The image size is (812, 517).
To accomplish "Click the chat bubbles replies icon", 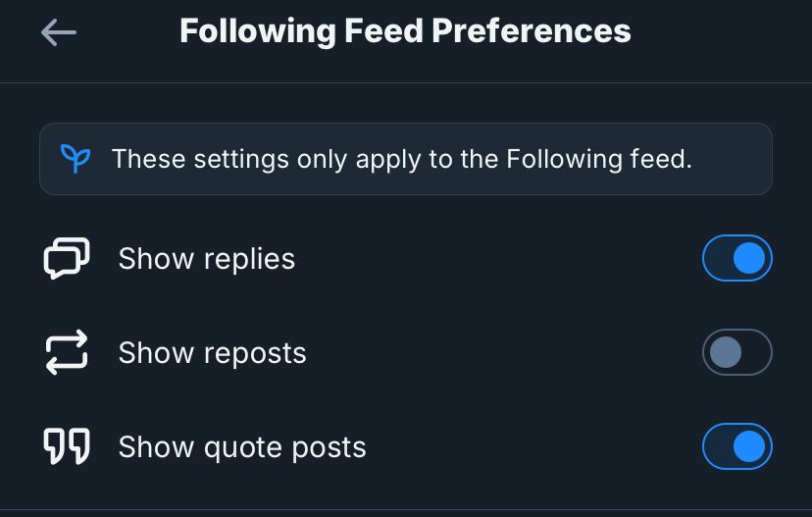I will (67, 258).
